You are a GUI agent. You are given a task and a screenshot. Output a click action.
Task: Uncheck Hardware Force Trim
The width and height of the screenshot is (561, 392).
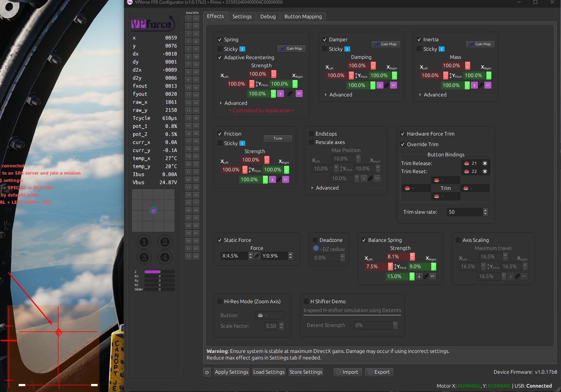(x=403, y=134)
